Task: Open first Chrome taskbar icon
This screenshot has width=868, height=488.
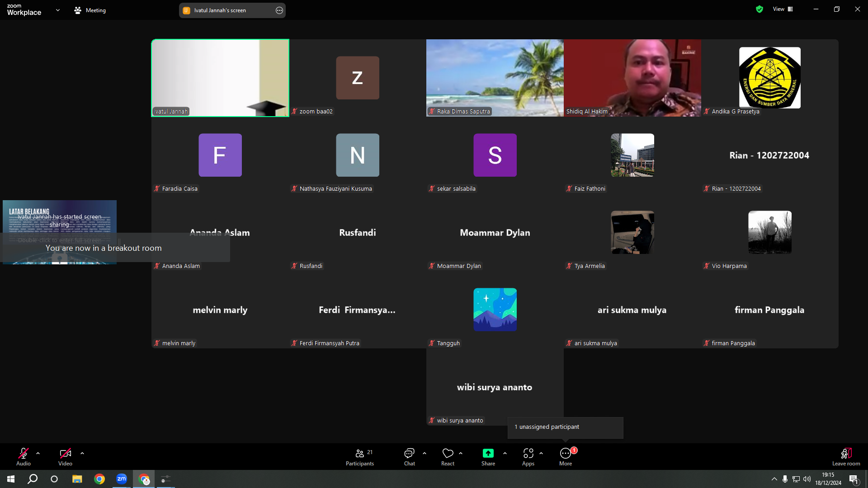Action: [99, 479]
